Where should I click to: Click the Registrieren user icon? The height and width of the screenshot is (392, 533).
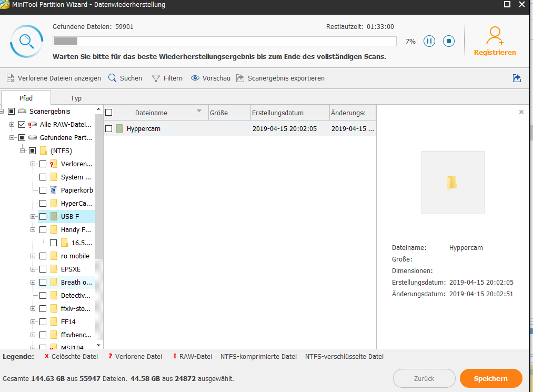(x=495, y=36)
